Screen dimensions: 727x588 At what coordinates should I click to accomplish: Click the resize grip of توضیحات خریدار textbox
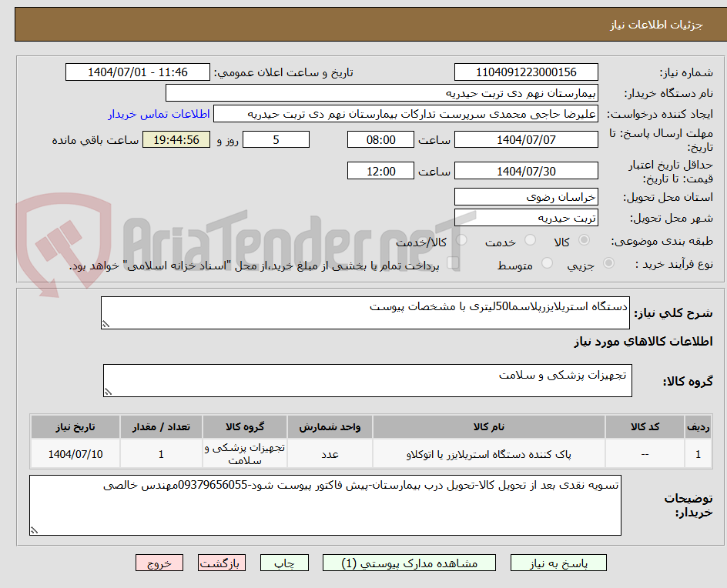pos(32,529)
